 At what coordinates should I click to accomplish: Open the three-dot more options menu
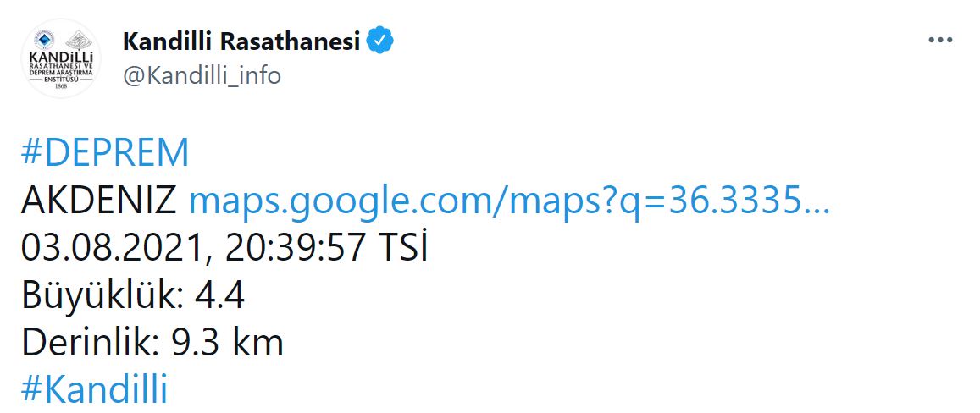pos(942,40)
